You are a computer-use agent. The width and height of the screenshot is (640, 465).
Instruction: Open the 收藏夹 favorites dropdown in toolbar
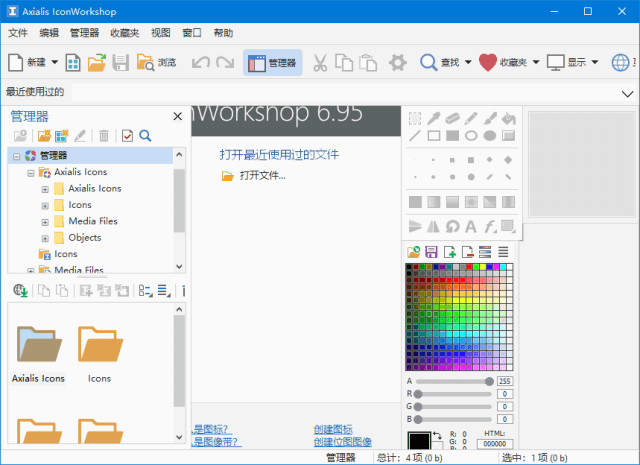click(x=536, y=63)
